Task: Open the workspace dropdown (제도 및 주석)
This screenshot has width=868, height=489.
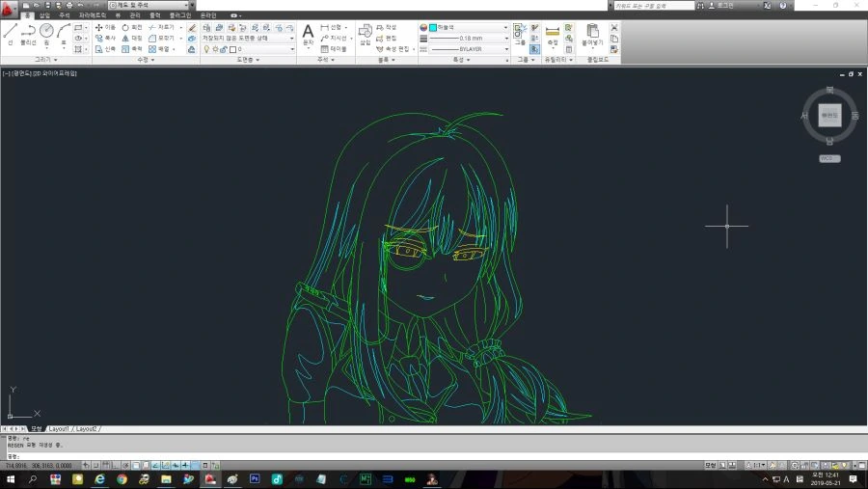Action: coord(149,5)
